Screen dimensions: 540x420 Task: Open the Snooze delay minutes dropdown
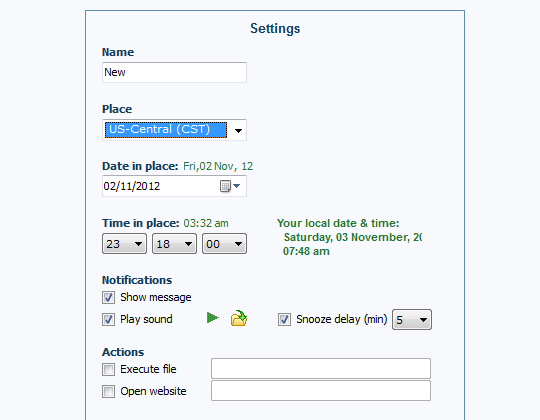point(412,320)
